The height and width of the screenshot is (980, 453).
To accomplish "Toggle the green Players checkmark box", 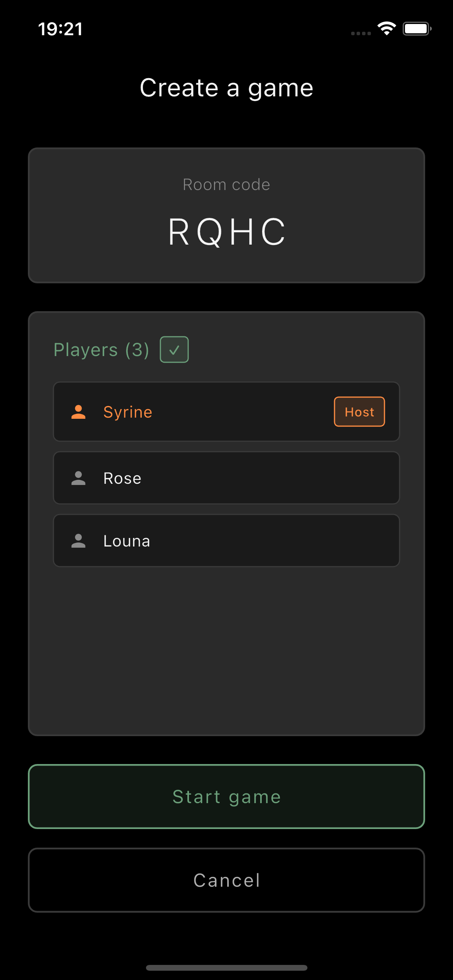I will (x=174, y=350).
